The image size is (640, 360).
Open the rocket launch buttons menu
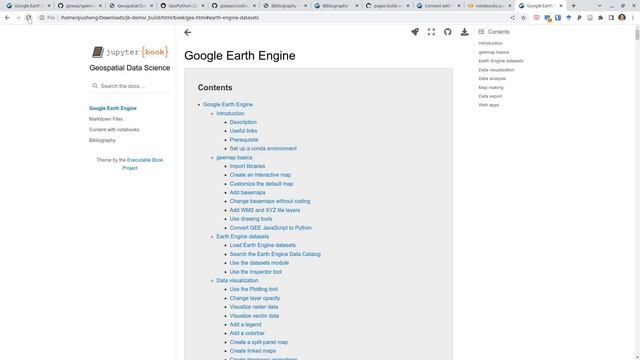415,32
